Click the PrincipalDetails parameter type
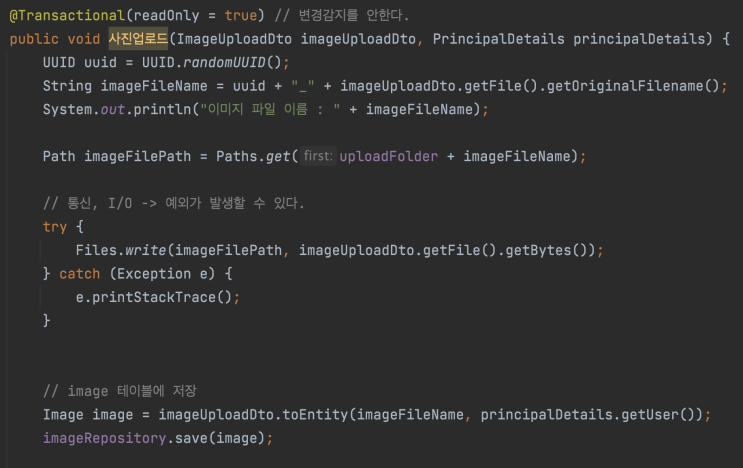 point(498,39)
